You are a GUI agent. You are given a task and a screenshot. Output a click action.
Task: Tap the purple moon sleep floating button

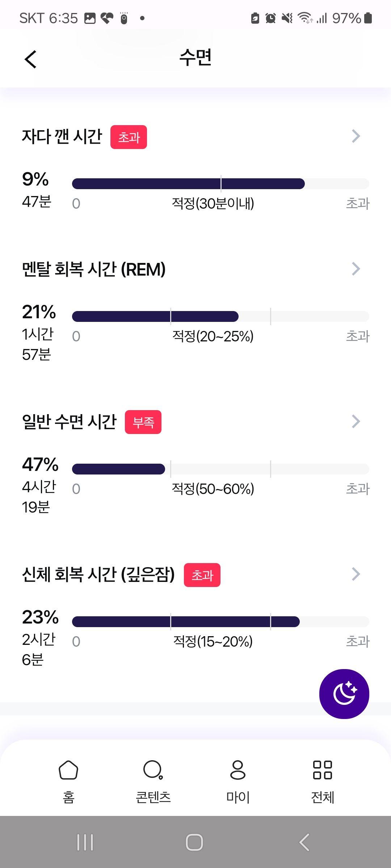pos(344,694)
